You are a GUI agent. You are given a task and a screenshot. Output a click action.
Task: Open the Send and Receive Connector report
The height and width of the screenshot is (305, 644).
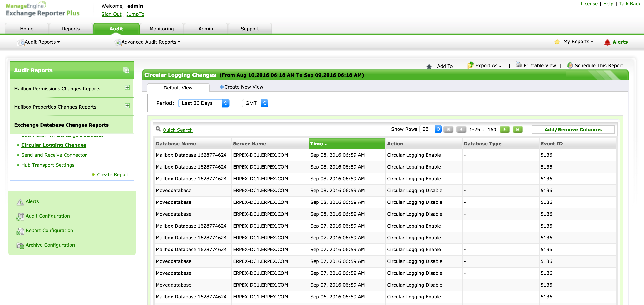pos(54,155)
